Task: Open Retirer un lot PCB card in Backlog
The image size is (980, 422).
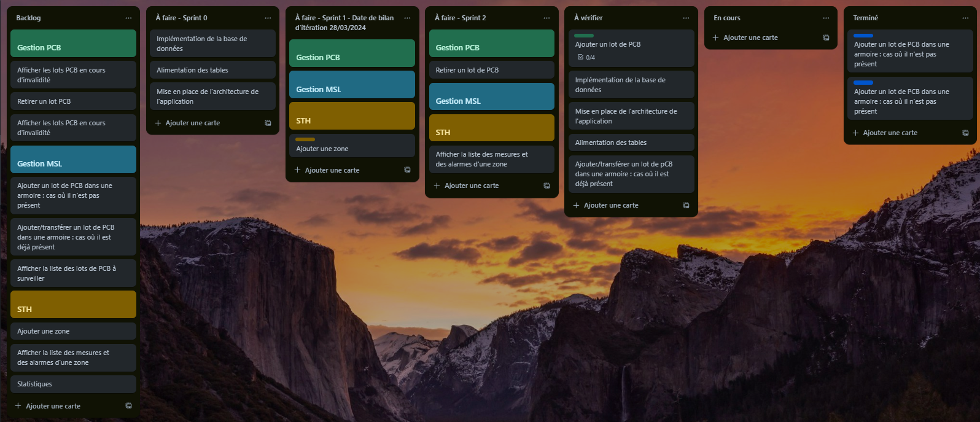Action: click(x=73, y=101)
